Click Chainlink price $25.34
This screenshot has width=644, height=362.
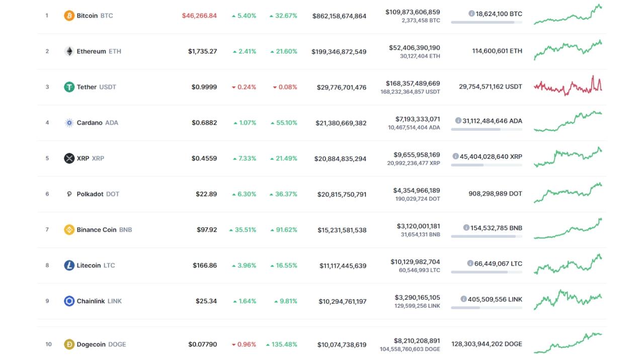pos(206,301)
